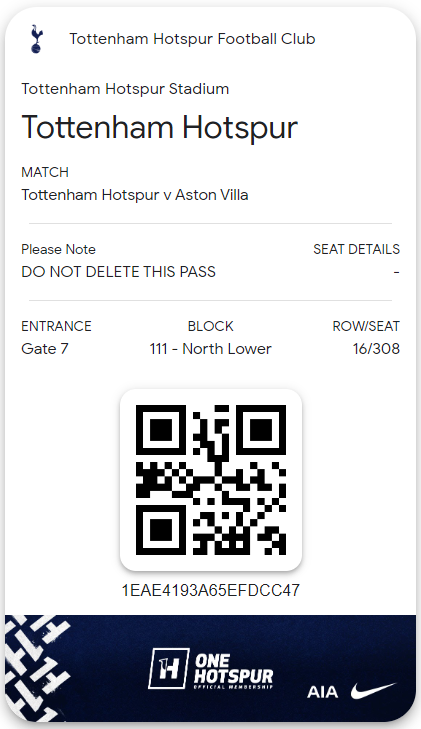This screenshot has width=421, height=729.
Task: Click the 111 - North Lower block value
Action: (x=210, y=349)
